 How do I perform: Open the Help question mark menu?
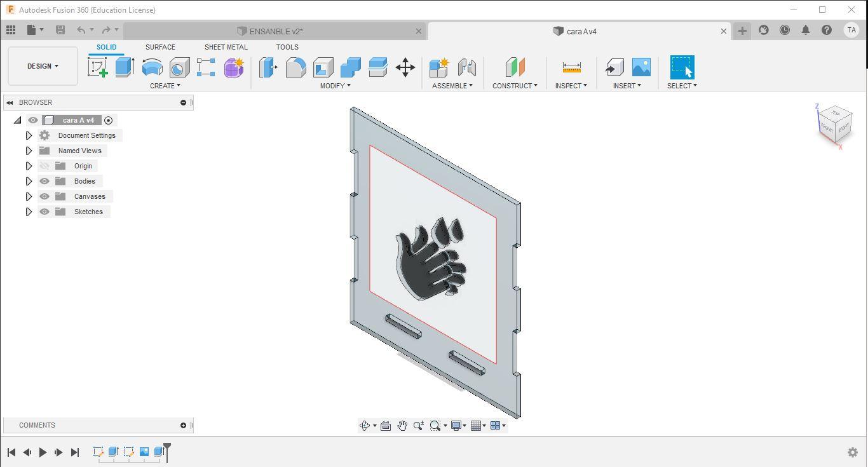[x=827, y=30]
